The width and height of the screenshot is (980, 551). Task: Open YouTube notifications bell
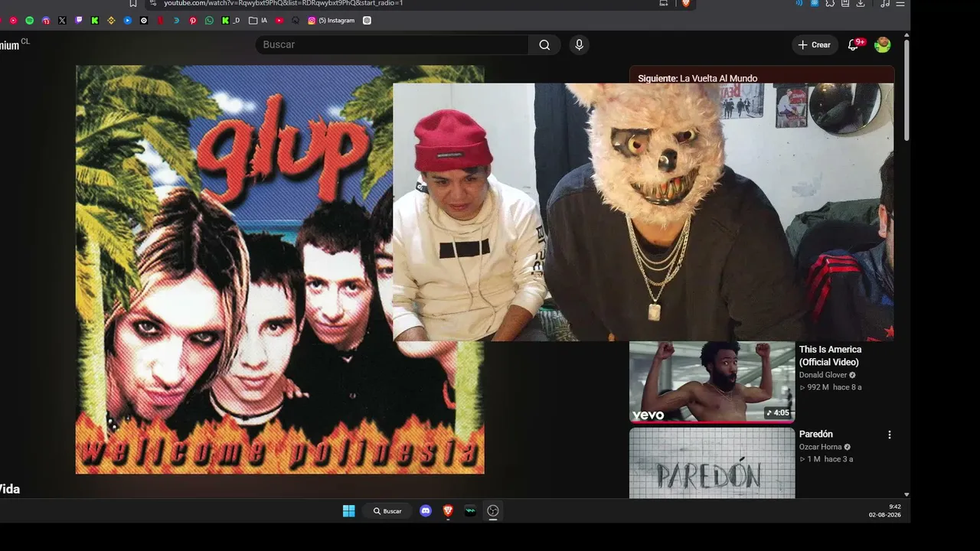click(854, 44)
